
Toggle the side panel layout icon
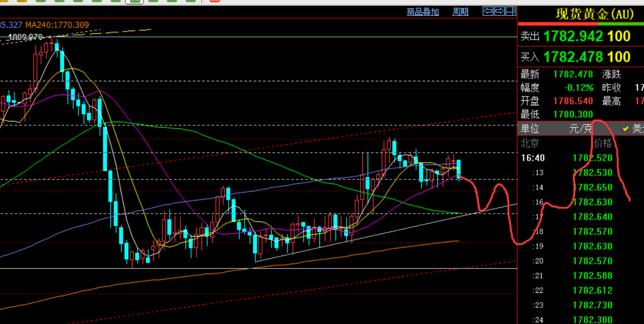point(511,11)
